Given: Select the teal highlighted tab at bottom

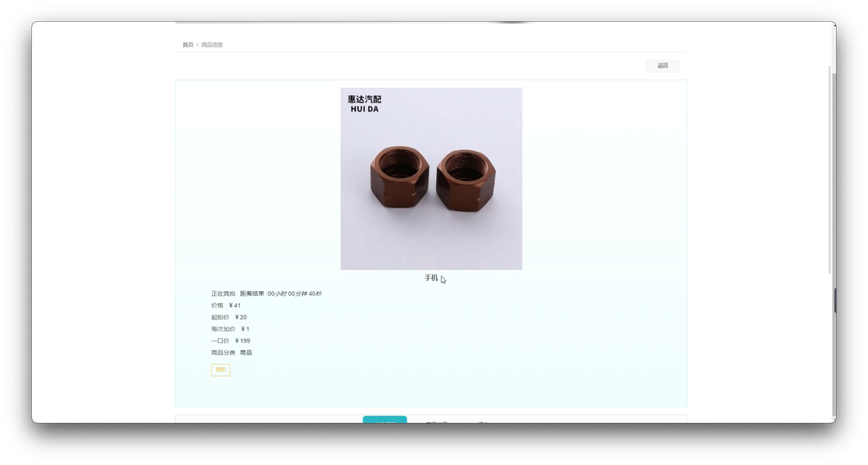Looking at the screenshot, I should click(384, 422).
